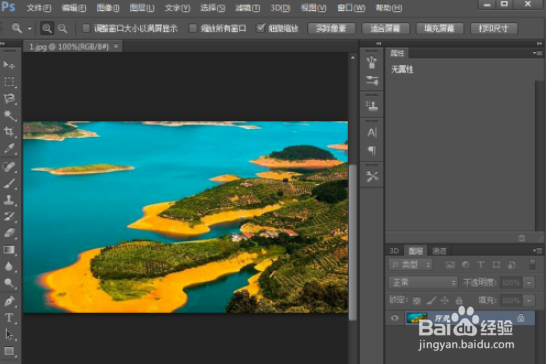Image resolution: width=546 pixels, height=364 pixels.
Task: Toggle lock position in Layers panel
Action: [x=445, y=300]
